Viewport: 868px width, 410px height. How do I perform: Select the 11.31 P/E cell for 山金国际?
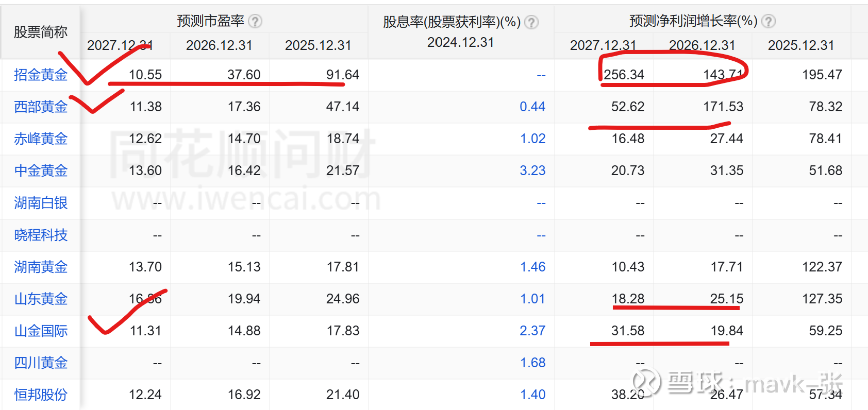146,331
